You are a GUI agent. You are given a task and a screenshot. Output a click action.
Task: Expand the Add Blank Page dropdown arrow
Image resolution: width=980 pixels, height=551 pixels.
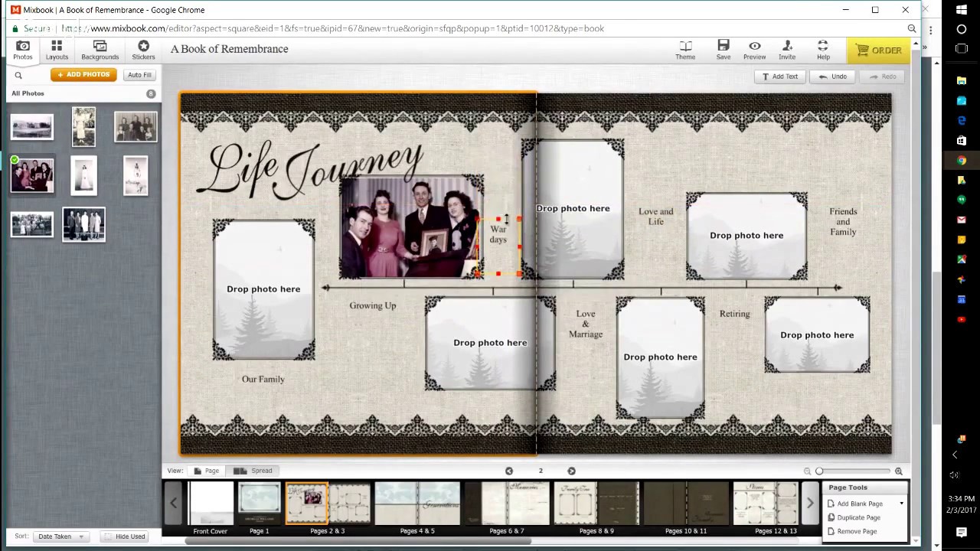click(x=901, y=504)
